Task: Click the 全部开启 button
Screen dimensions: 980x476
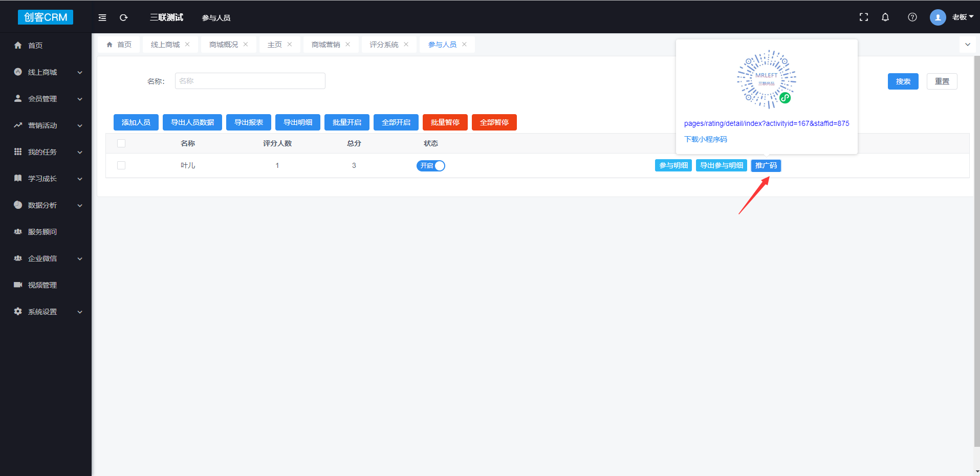Action: (x=396, y=122)
